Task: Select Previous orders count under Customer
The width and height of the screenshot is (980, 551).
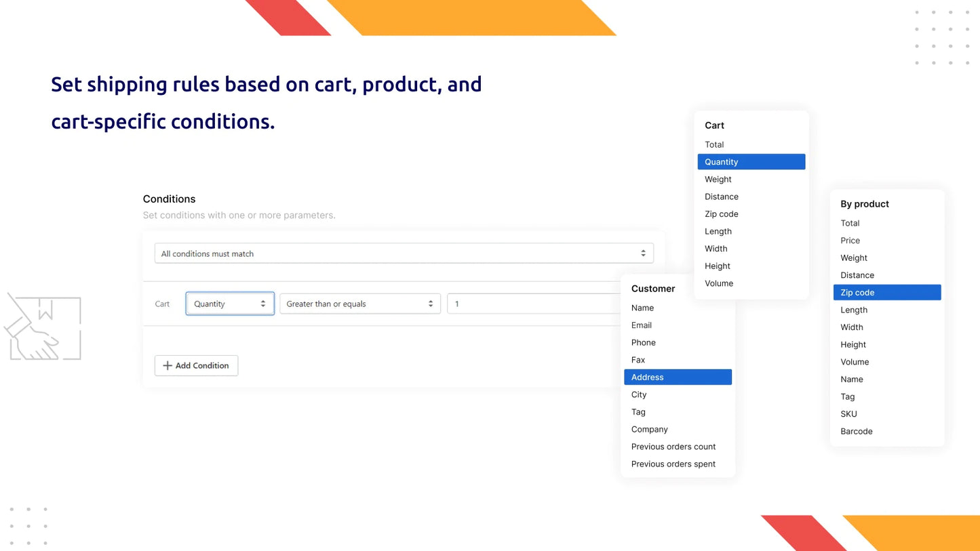Action: coord(673,447)
